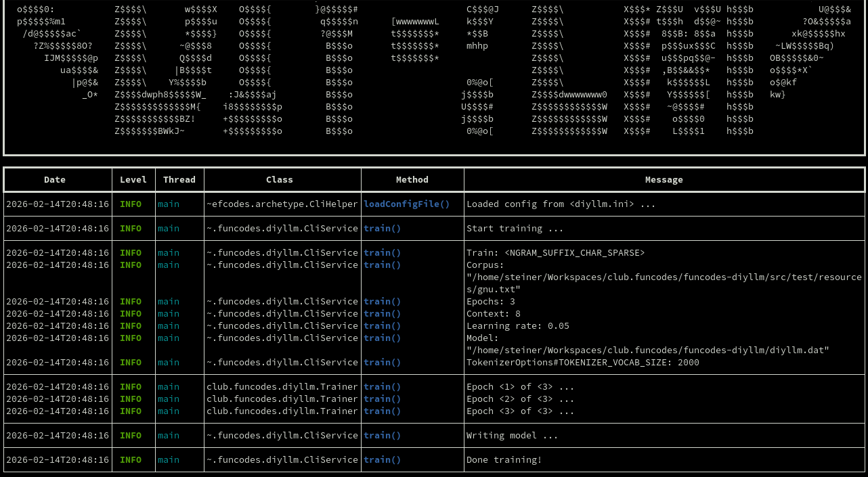Click the diyllm.dat model file path

coord(648,350)
